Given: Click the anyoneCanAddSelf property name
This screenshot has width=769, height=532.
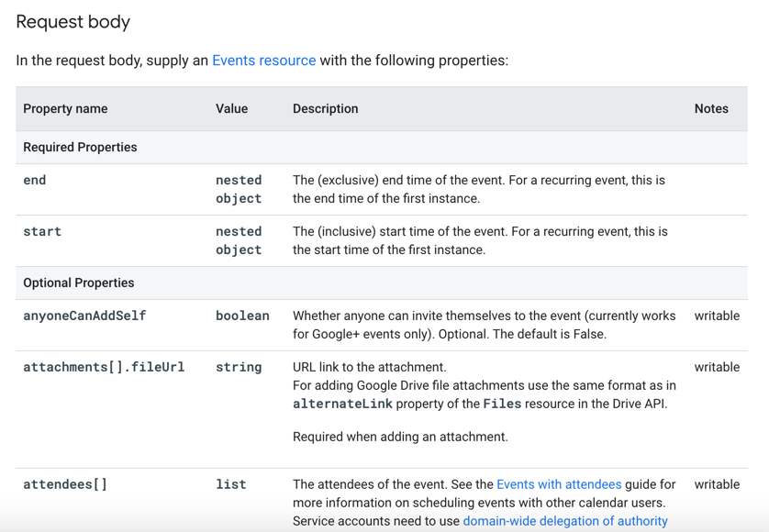Looking at the screenshot, I should (x=84, y=316).
